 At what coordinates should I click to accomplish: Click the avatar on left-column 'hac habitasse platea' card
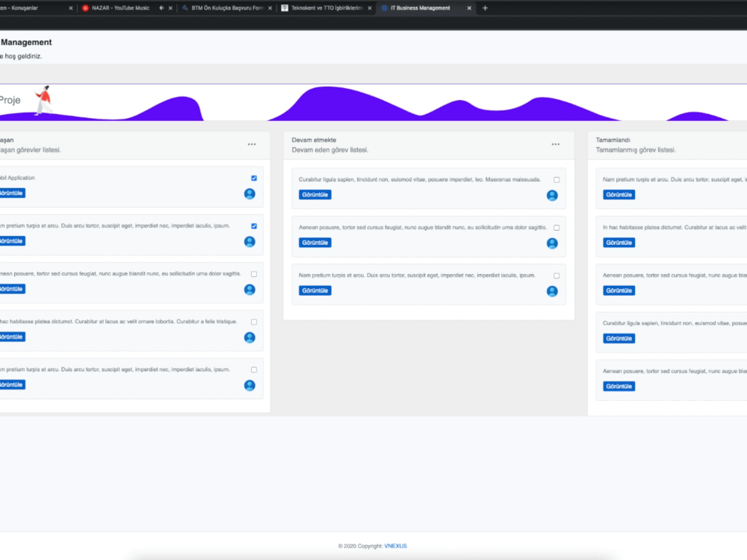(249, 337)
